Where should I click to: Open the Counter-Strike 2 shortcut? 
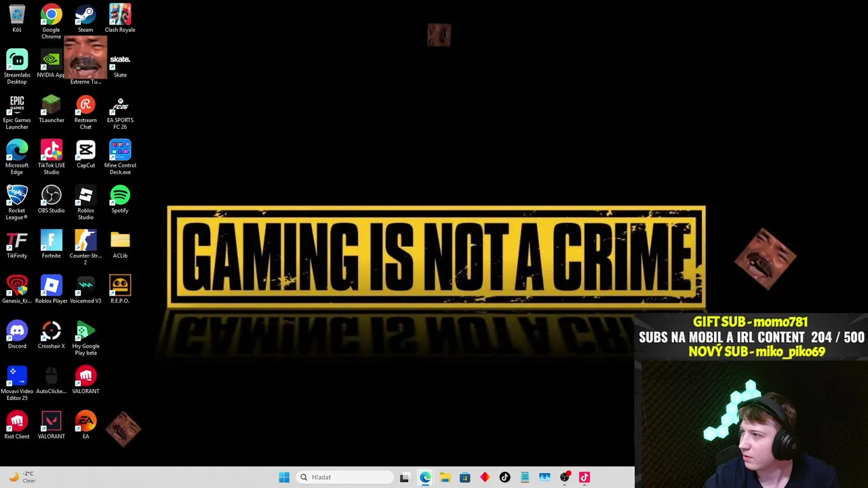pyautogui.click(x=85, y=247)
